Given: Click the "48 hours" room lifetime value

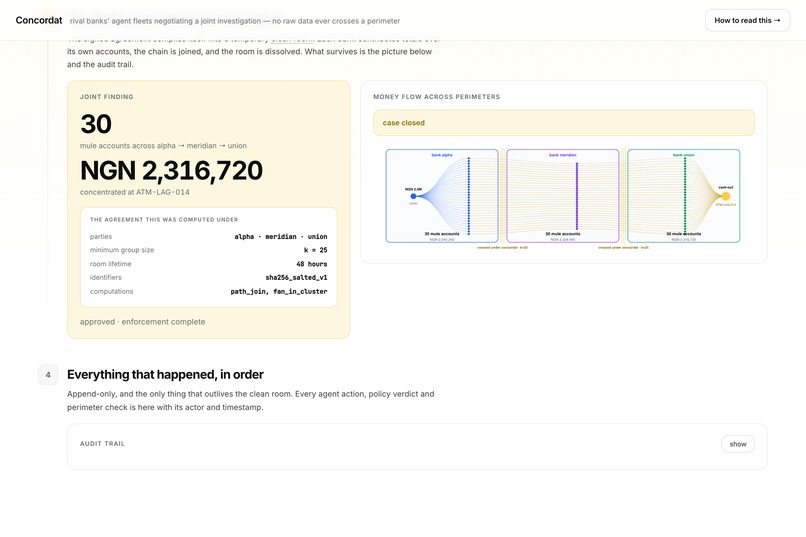Looking at the screenshot, I should (x=312, y=264).
